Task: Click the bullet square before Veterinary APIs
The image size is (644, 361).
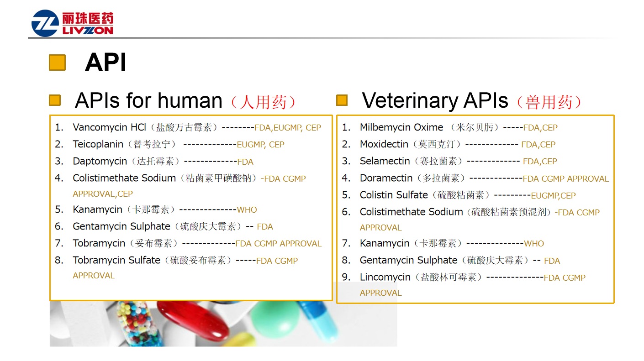Action: 342,100
